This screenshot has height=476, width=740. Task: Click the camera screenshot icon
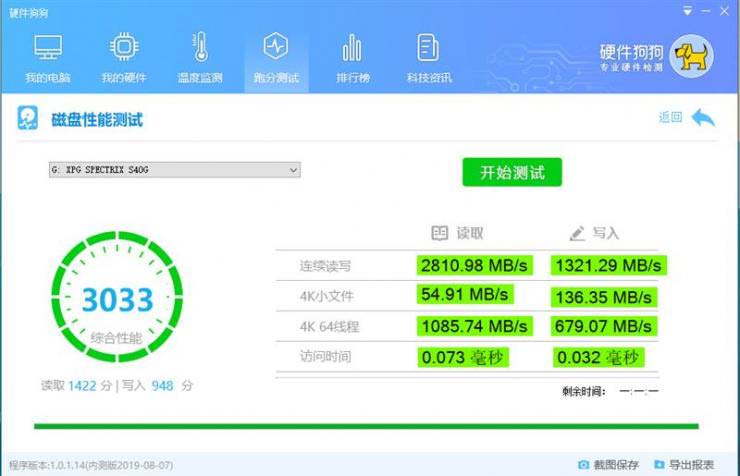click(x=583, y=465)
